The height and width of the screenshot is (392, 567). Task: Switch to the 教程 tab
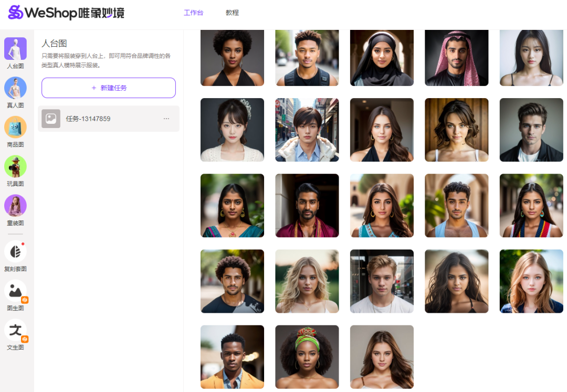point(232,13)
